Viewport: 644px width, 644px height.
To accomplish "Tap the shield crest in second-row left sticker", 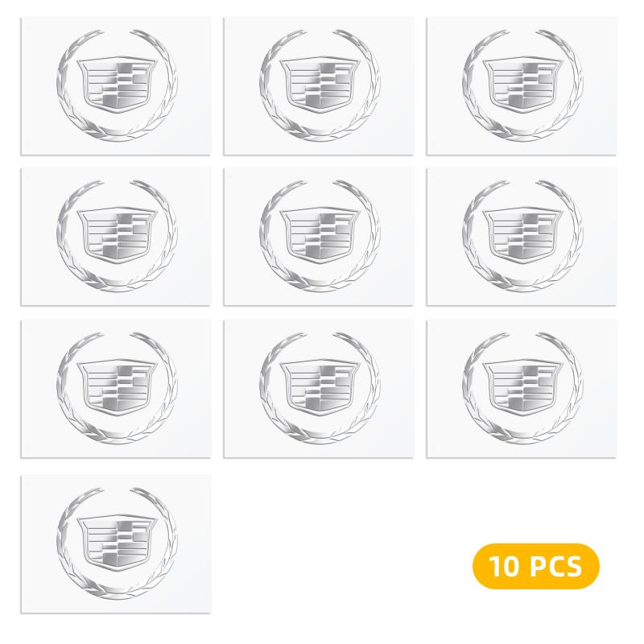I will click(118, 235).
